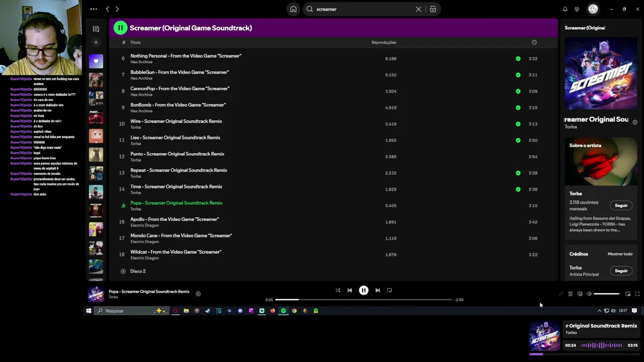This screenshot has height=362, width=644.
Task: Sort by the duration clock column icon
Action: click(534, 42)
